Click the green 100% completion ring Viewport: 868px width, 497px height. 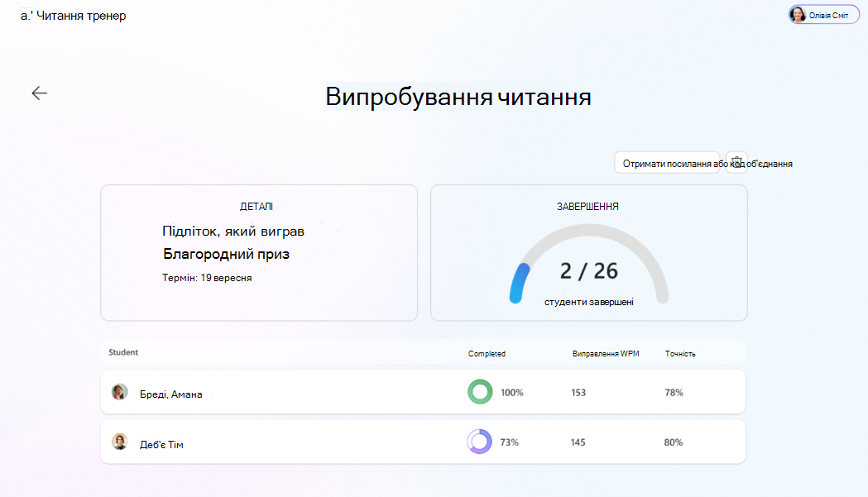480,392
